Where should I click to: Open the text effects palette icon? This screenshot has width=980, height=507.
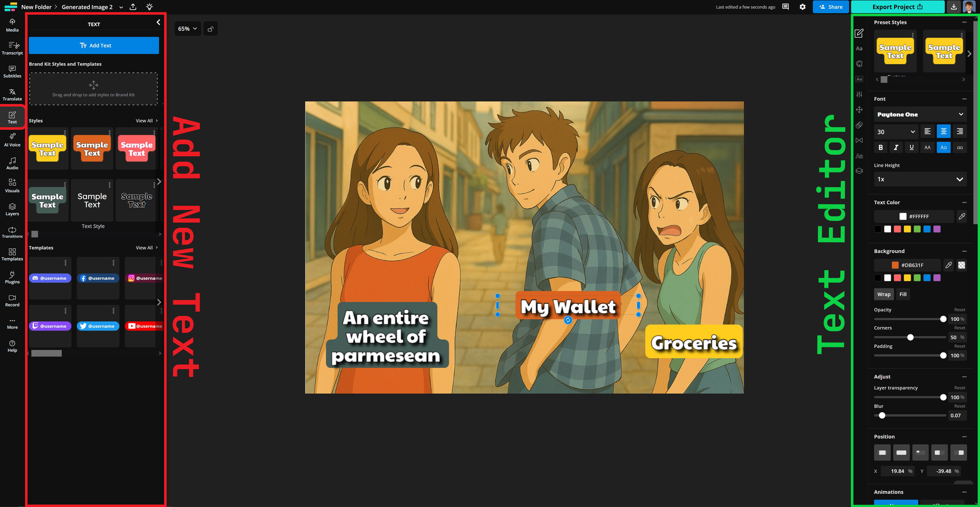click(x=859, y=64)
